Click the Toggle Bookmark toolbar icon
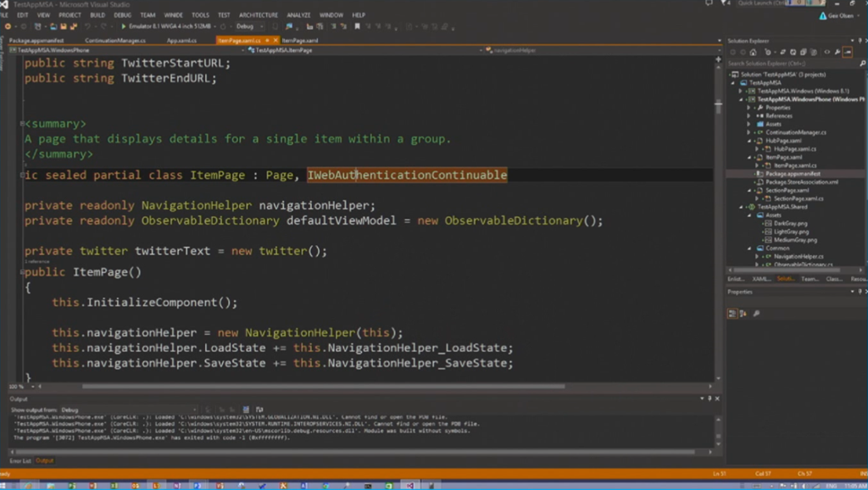 tap(357, 26)
